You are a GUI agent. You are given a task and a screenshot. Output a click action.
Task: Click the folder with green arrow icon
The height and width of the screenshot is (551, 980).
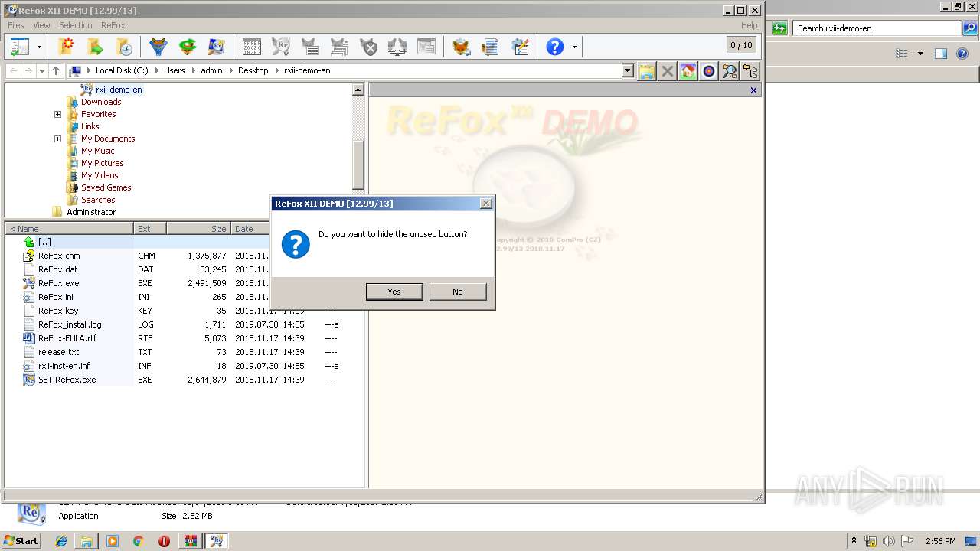pos(95,47)
